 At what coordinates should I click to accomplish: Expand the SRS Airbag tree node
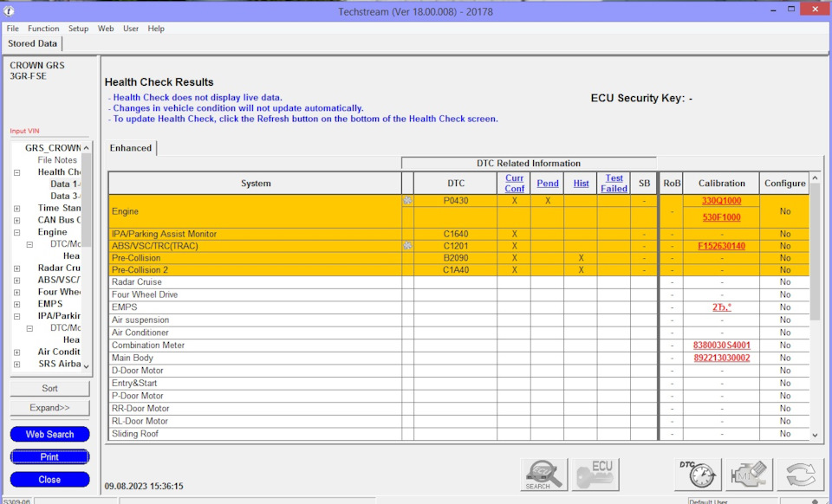[17, 364]
